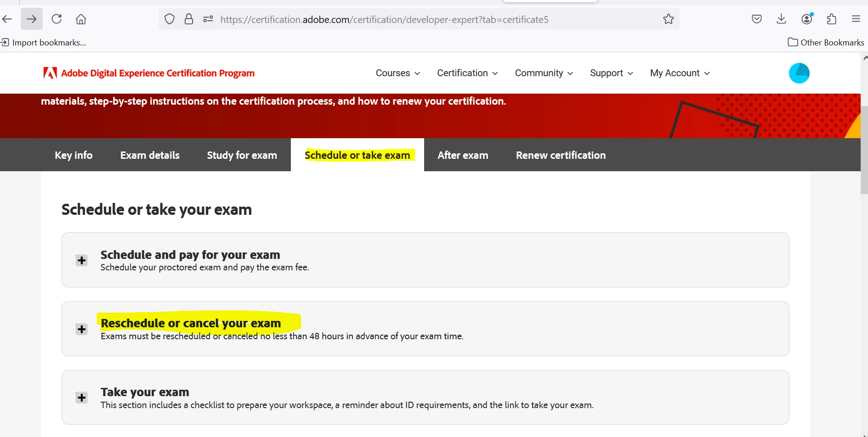Click the Reschedule or cancel your exam heading
Image resolution: width=868 pixels, height=437 pixels.
coord(191,323)
